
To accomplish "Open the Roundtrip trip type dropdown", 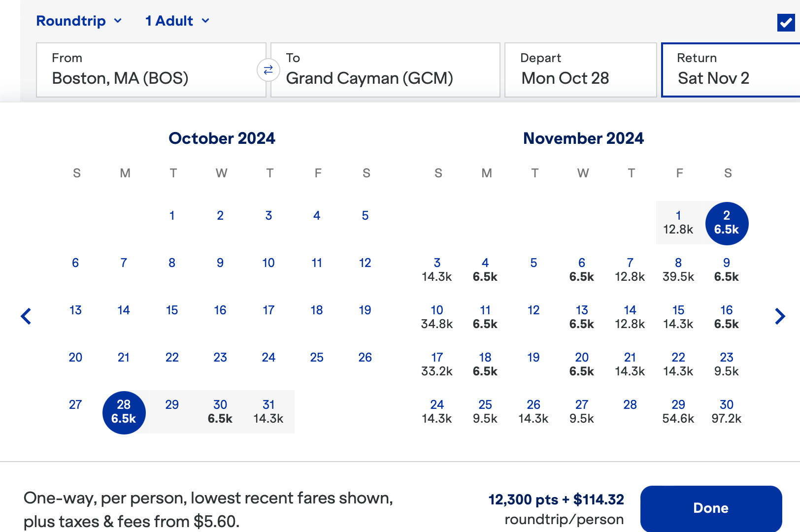I will point(79,21).
